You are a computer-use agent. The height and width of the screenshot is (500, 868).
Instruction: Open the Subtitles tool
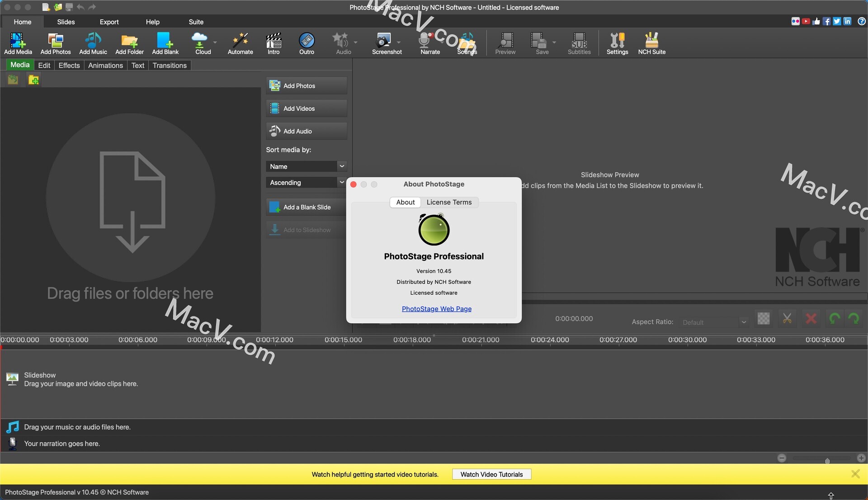(579, 43)
